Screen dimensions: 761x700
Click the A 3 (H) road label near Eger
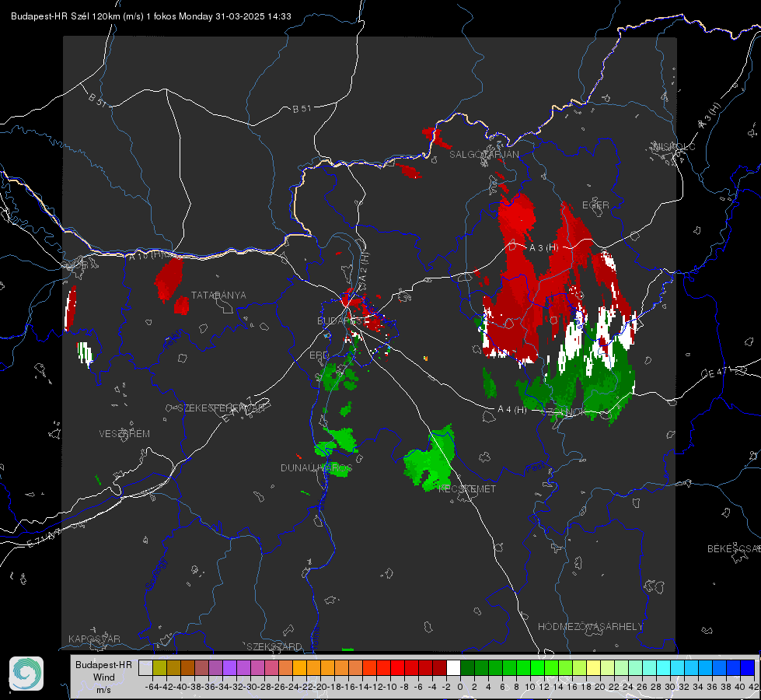tap(543, 248)
